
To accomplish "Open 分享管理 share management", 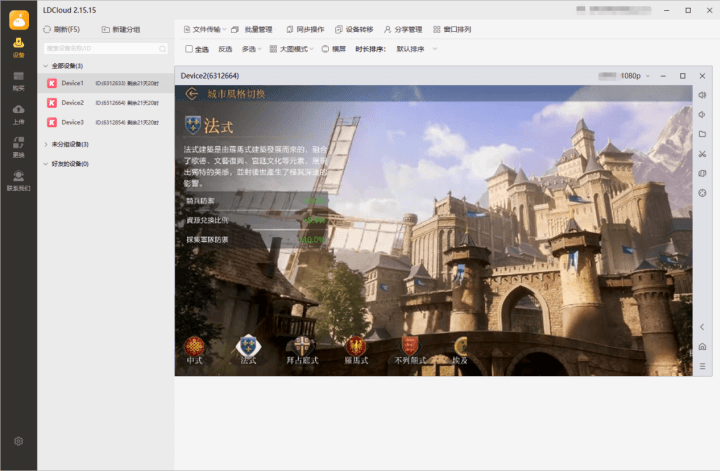I will (403, 29).
